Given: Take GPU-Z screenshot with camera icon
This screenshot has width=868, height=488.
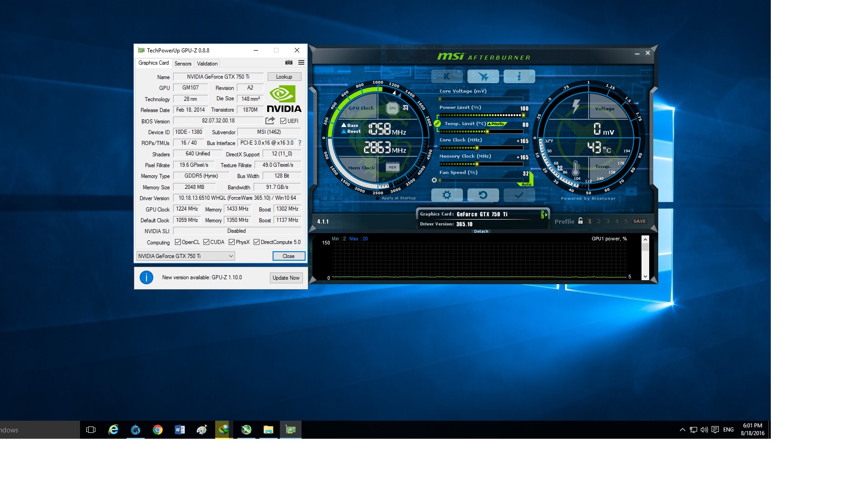Looking at the screenshot, I should (x=289, y=63).
